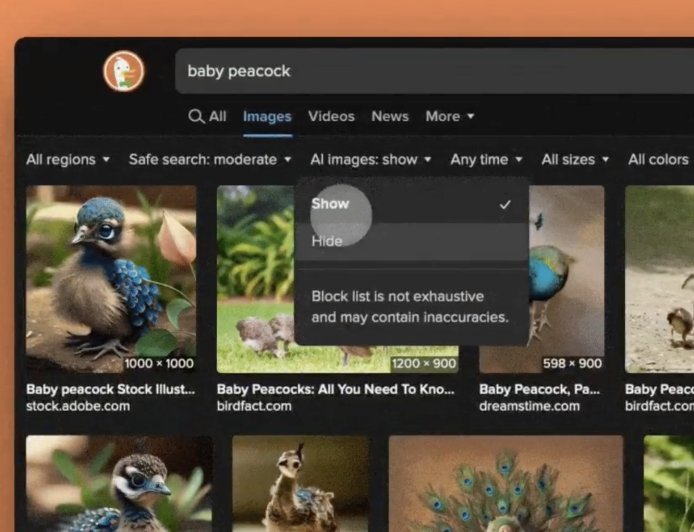Viewport: 694px width, 532px height.
Task: Choose Hide in AI images menu
Action: click(x=412, y=241)
